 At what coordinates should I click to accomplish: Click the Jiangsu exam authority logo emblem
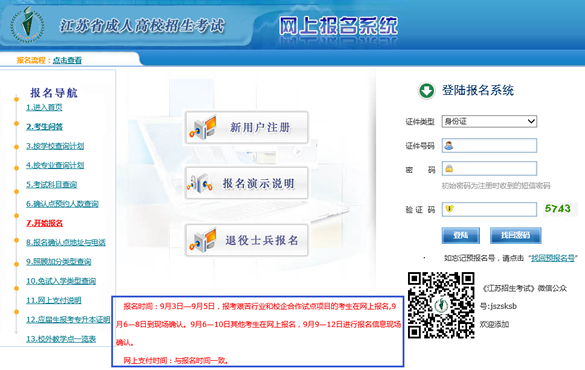pyautogui.click(x=27, y=25)
